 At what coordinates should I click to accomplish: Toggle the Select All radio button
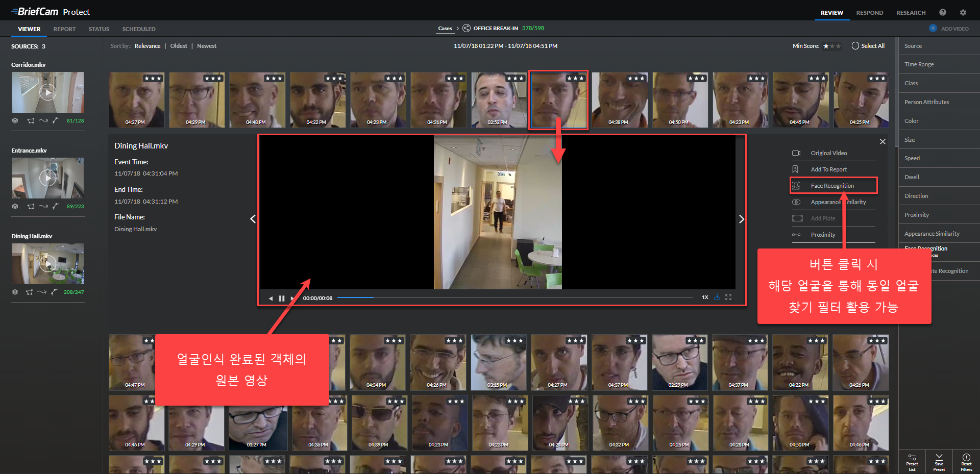855,46
